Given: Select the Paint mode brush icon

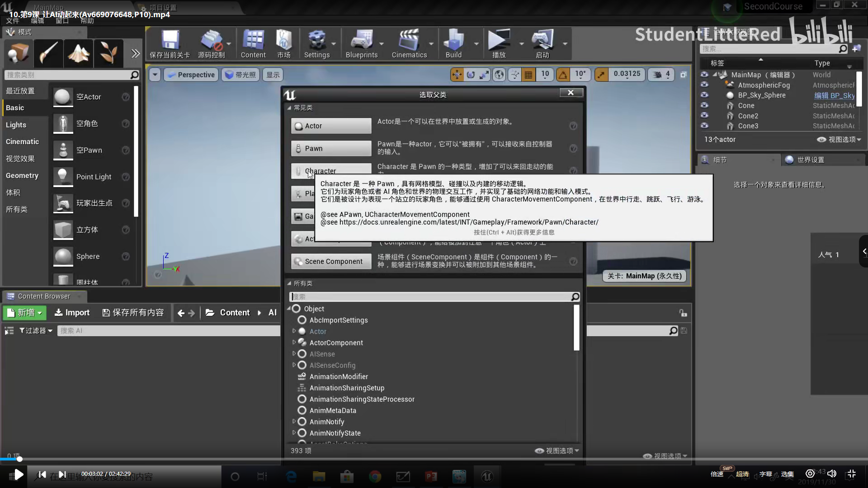Looking at the screenshot, I should coord(48,53).
